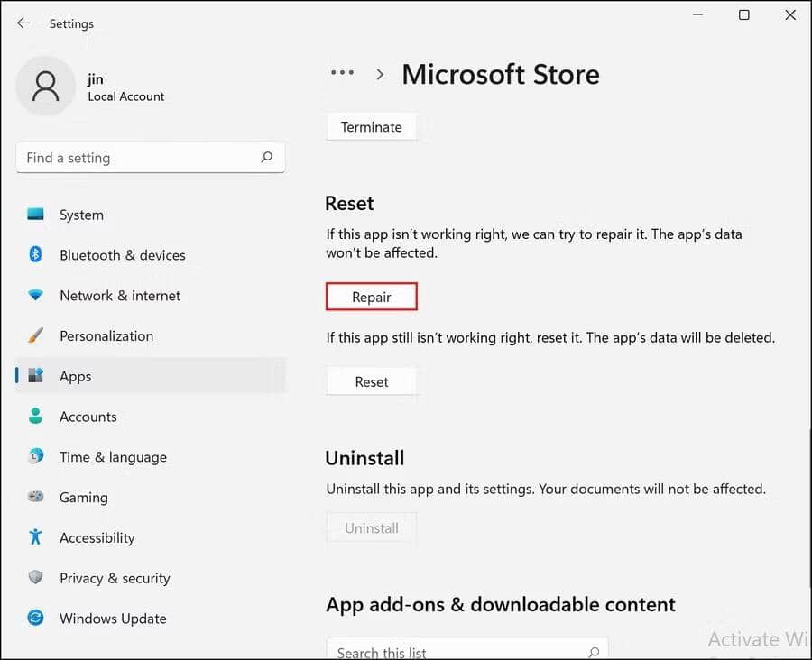
Task: Click the Windows Update sync icon
Action: [35, 618]
